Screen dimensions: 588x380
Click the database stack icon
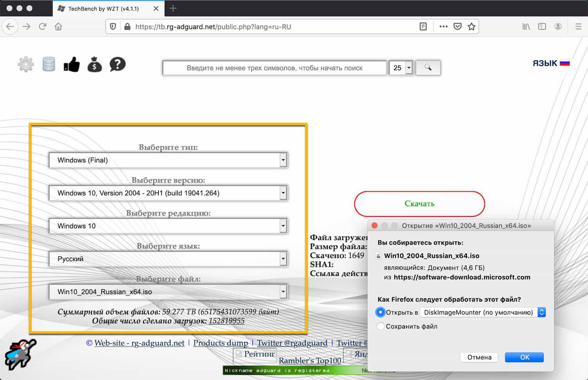click(x=49, y=64)
